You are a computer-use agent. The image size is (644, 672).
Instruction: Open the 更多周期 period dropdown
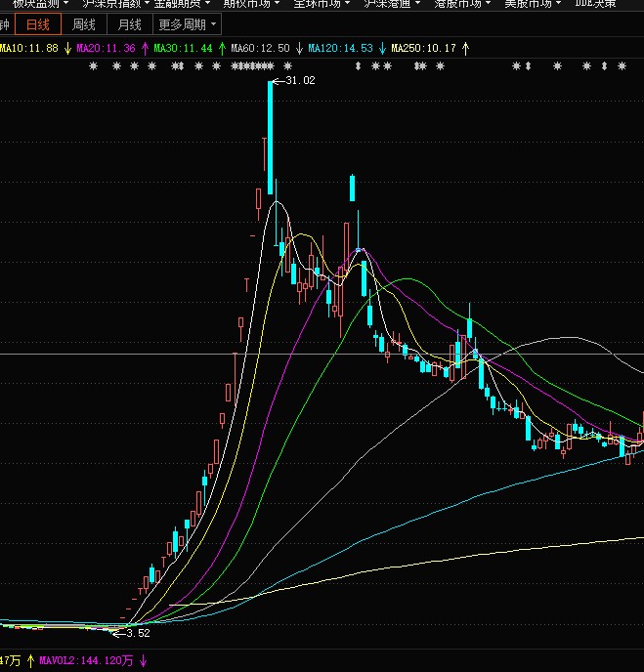tap(188, 24)
